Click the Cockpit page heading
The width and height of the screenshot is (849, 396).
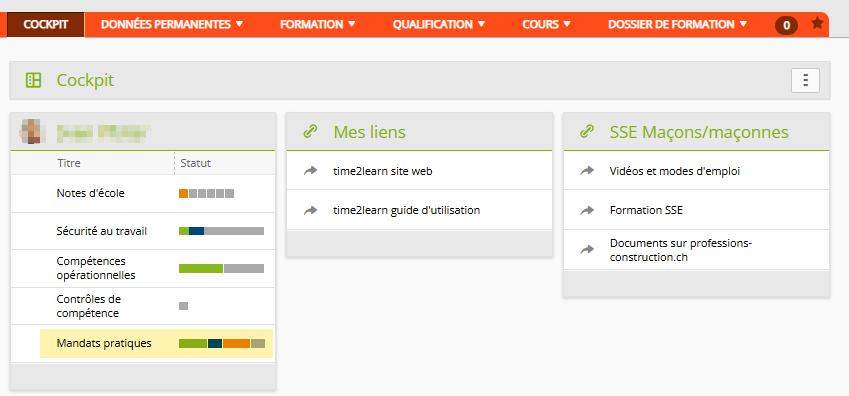click(85, 80)
